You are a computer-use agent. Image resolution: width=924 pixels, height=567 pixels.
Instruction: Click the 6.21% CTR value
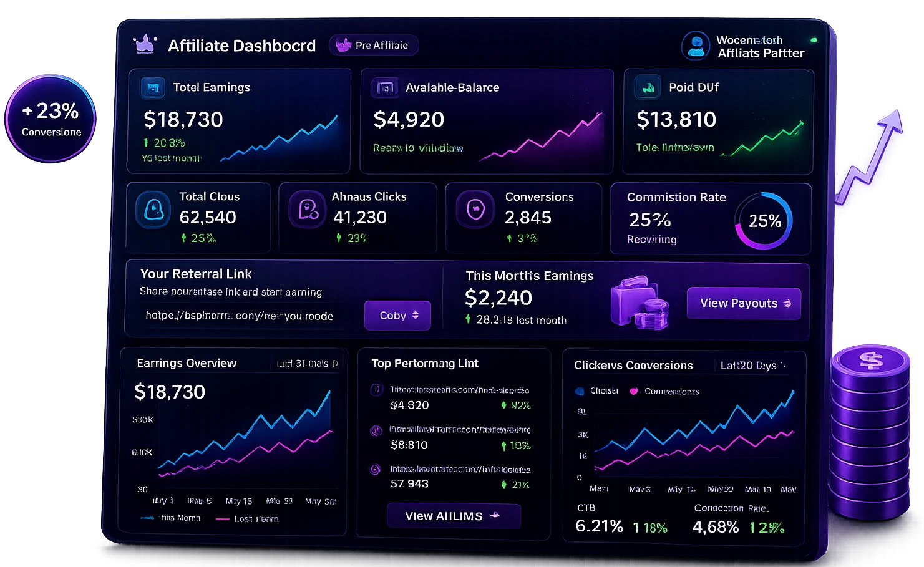click(x=599, y=526)
